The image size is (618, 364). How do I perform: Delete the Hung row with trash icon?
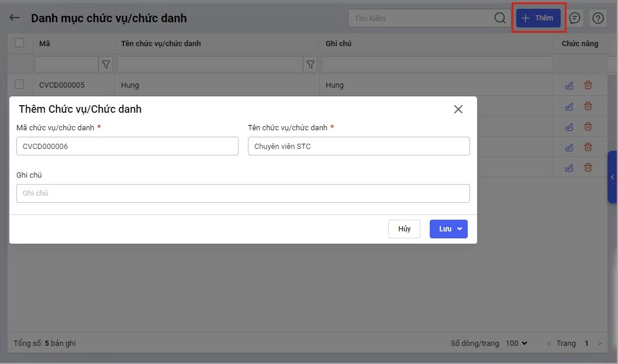pyautogui.click(x=588, y=85)
